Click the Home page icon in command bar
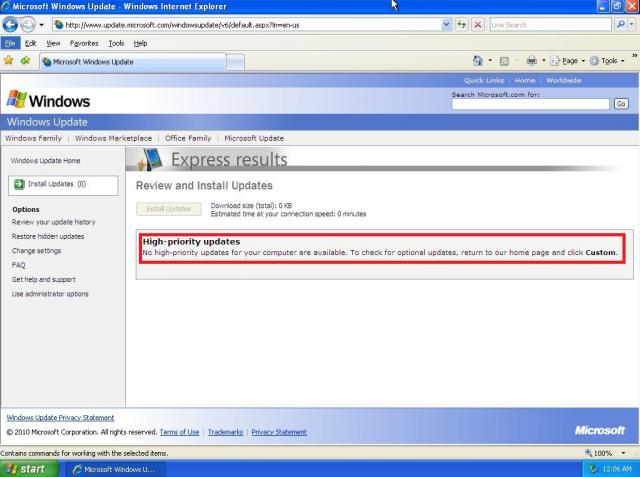640x477 pixels. (x=478, y=61)
